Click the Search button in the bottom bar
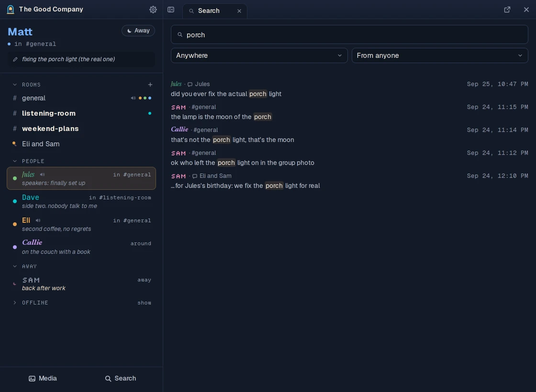This screenshot has width=536, height=392. [120, 378]
